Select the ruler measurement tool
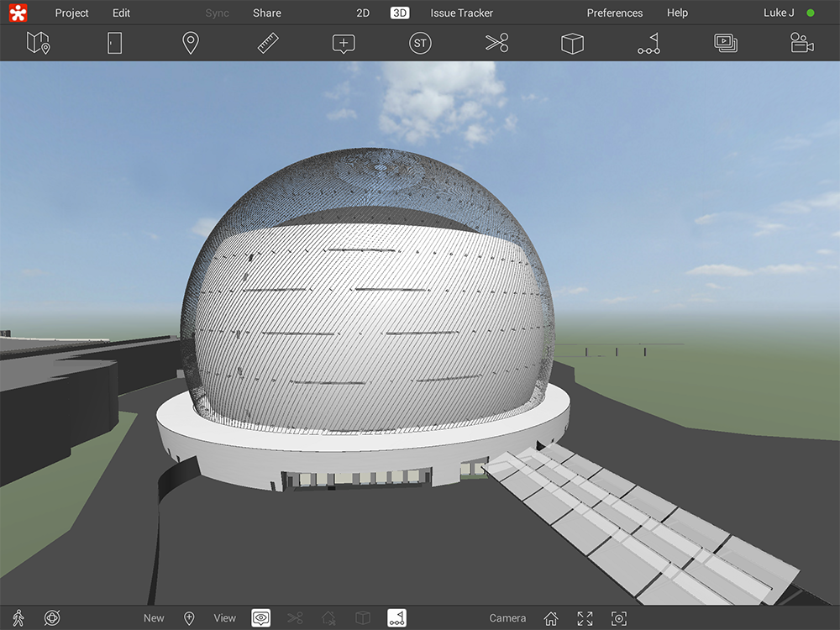 268,43
